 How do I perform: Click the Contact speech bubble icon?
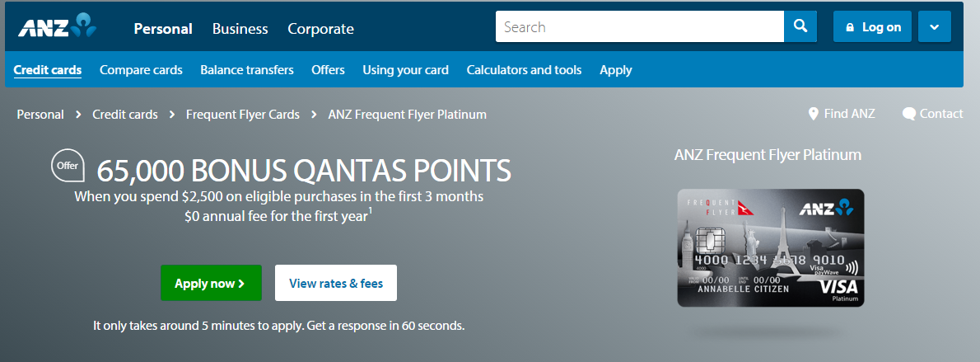click(x=908, y=114)
